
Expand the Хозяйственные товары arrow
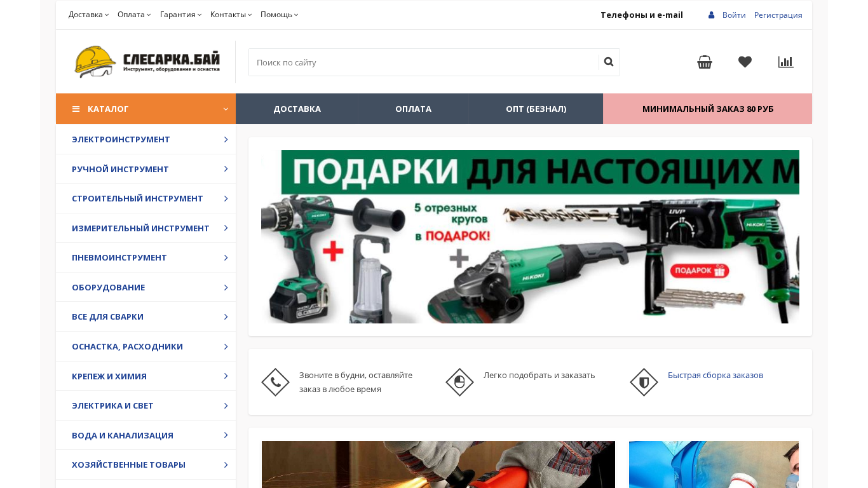coord(226,464)
